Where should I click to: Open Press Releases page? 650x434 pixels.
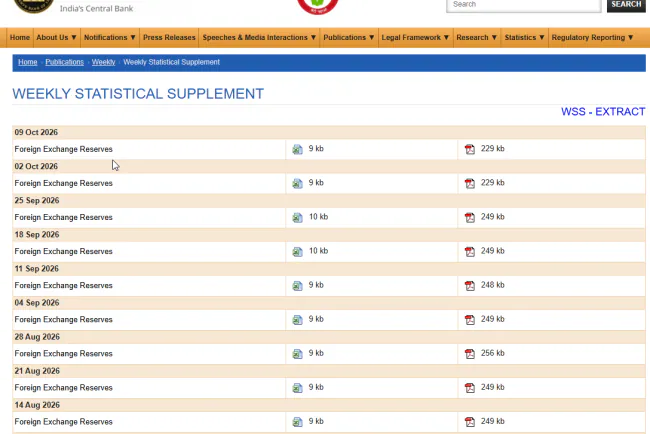tap(169, 37)
